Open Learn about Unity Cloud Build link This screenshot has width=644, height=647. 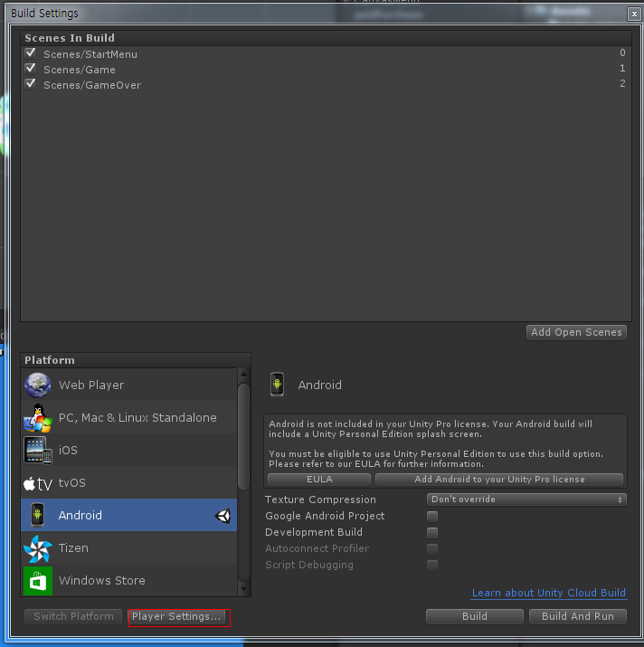click(549, 593)
